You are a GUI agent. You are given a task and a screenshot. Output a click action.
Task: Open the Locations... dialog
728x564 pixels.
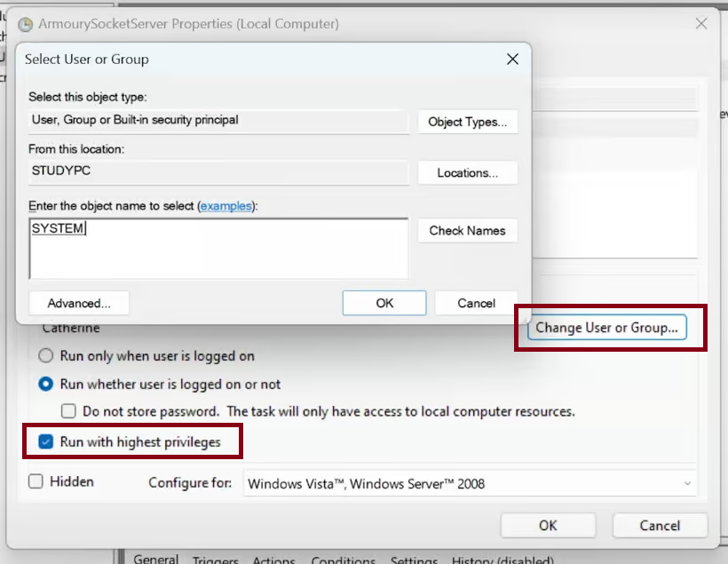pos(468,173)
